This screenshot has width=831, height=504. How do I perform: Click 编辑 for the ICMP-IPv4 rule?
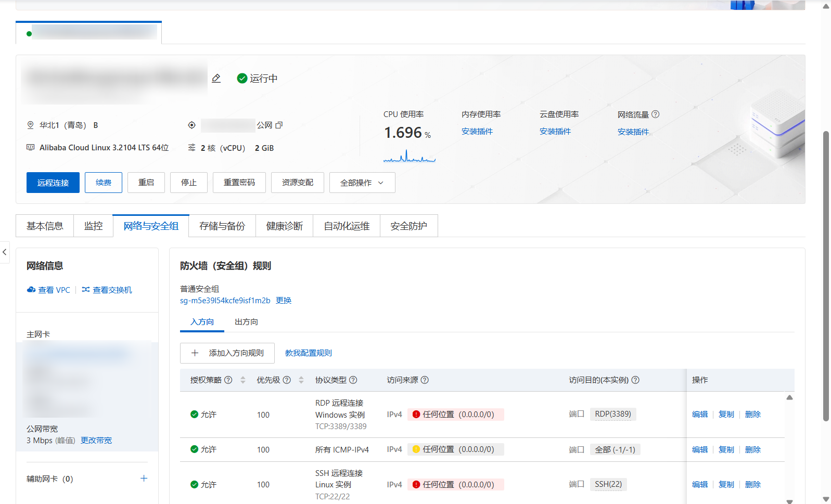pos(700,450)
